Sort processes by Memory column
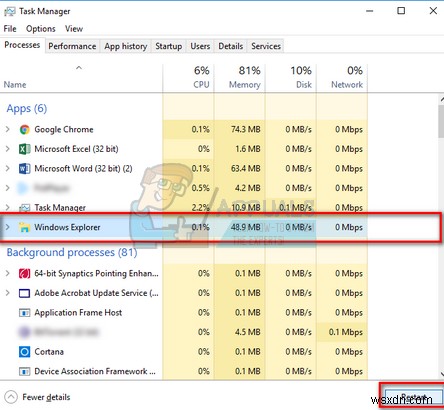 coord(240,79)
